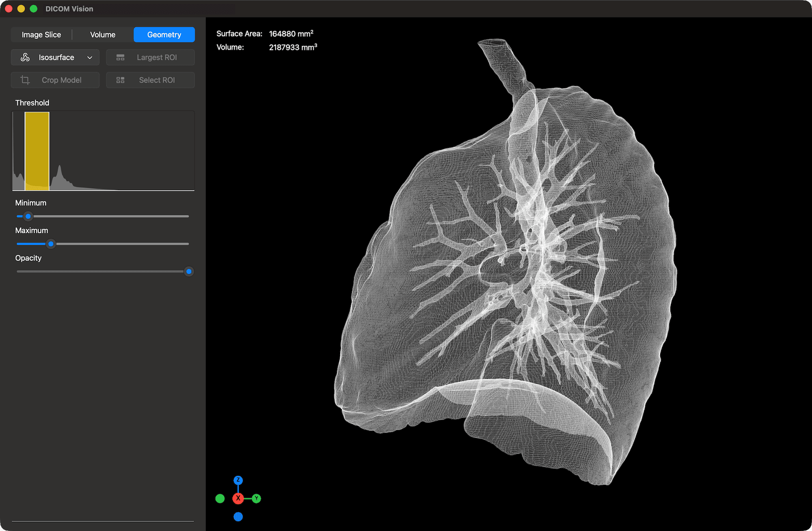The height and width of the screenshot is (531, 812).
Task: Select the Geometry tab
Action: click(164, 34)
